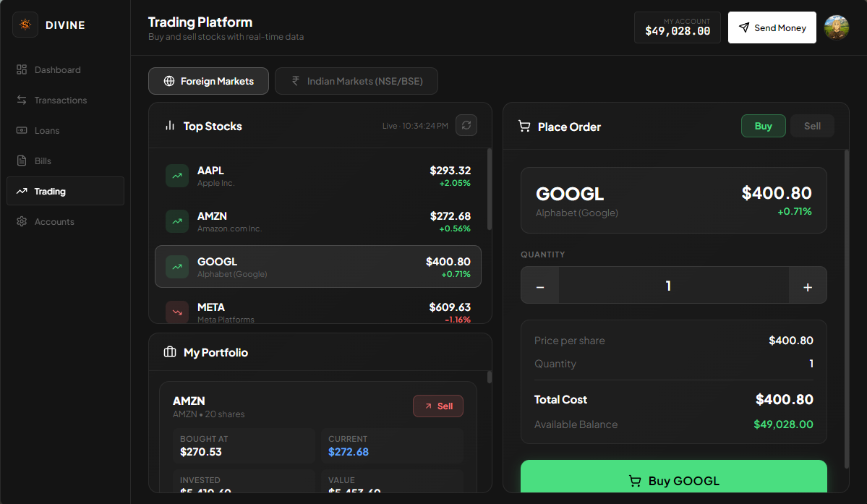Open the Loans page
This screenshot has height=504, width=867.
(65, 130)
